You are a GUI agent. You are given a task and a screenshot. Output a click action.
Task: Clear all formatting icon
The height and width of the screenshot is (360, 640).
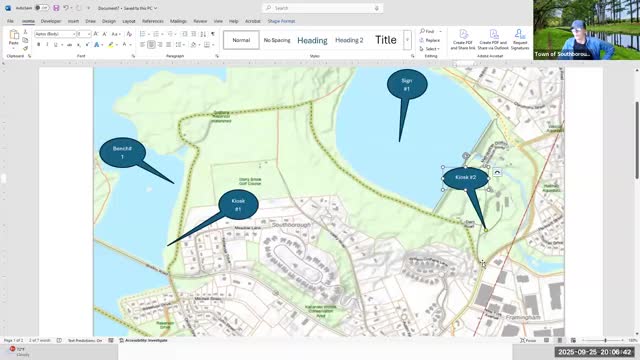coord(129,34)
